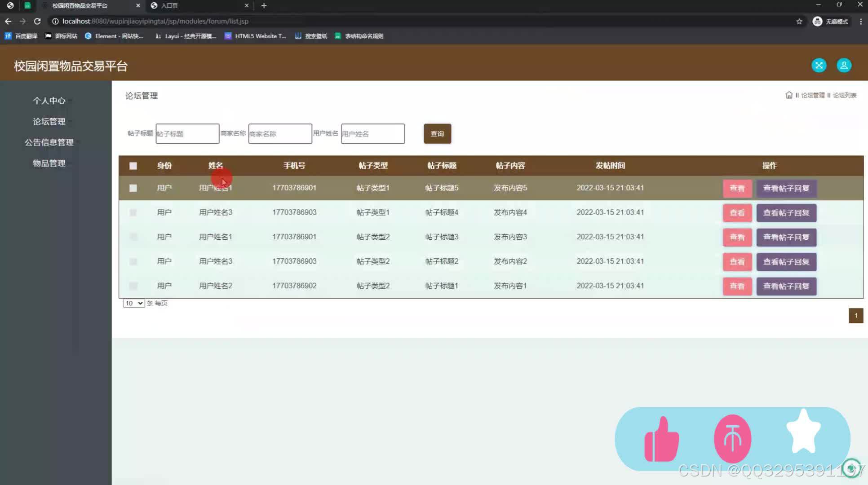
Task: Toggle the select-all checkbox in table header
Action: click(133, 166)
